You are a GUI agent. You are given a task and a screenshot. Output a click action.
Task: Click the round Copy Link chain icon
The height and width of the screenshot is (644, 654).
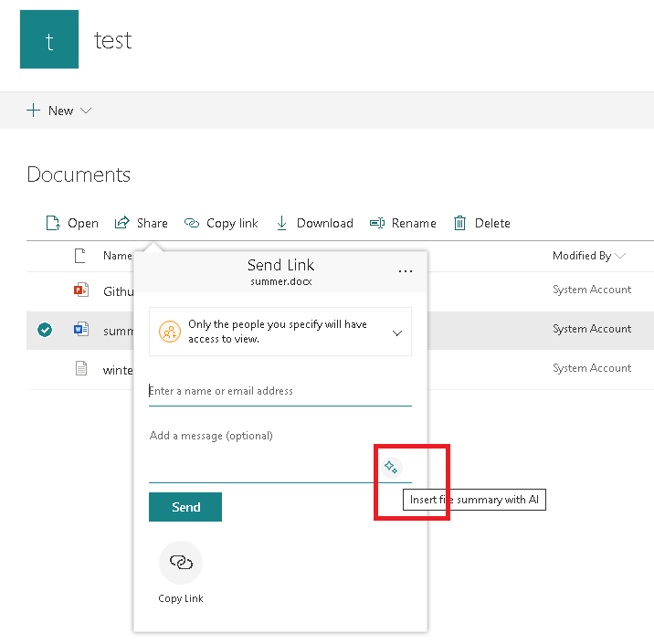tap(181, 563)
